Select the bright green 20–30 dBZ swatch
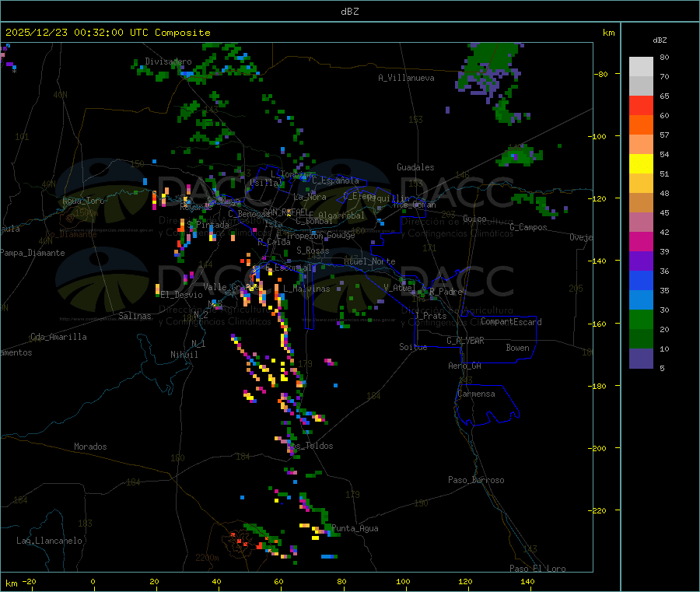 click(x=641, y=319)
